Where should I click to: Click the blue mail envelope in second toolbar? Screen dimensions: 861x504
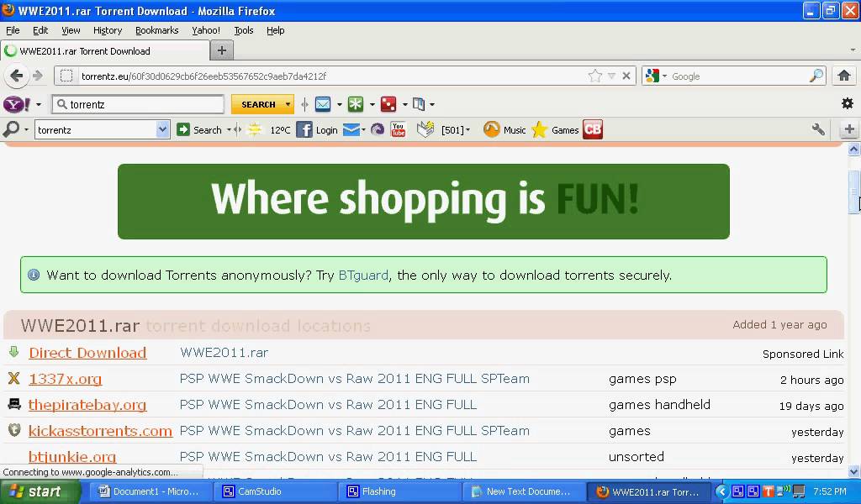click(x=351, y=129)
